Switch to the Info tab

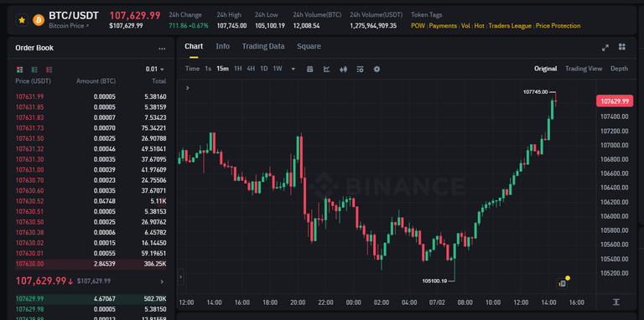[222, 46]
